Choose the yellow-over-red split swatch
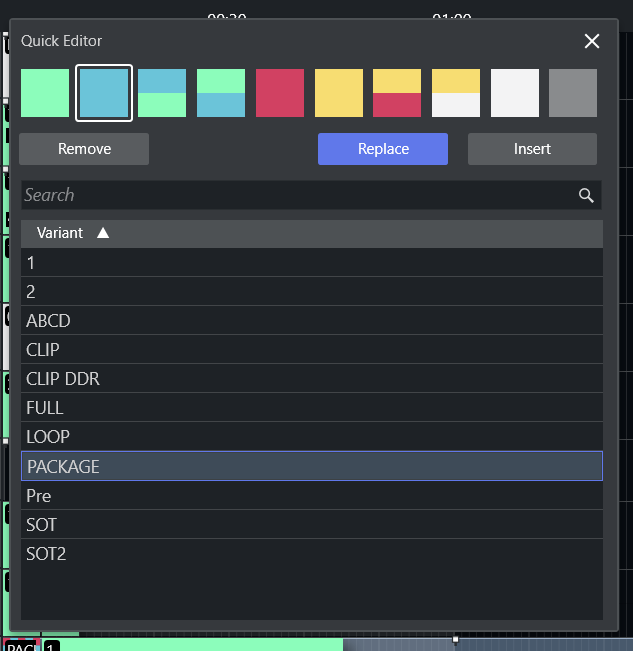This screenshot has width=633, height=651. pyautogui.click(x=397, y=93)
